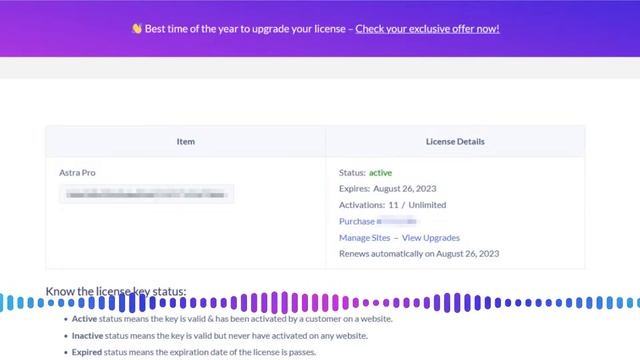This screenshot has width=640, height=360.
Task: Open the Manage Sites link
Action: (x=364, y=238)
